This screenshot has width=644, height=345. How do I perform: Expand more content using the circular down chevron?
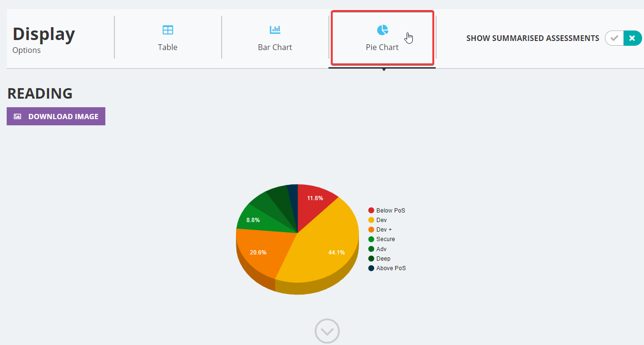[x=327, y=331]
